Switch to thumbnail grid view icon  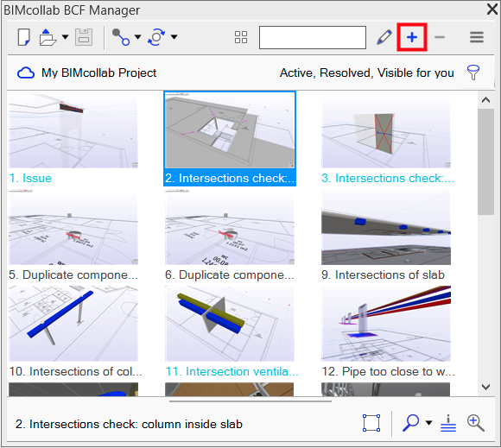[x=241, y=37]
